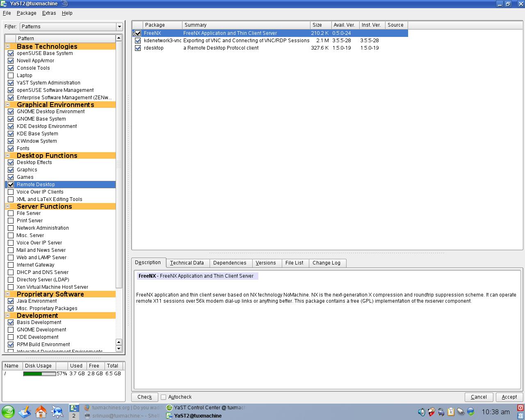Switch to virtual desktop 1 in pager
525x420 pixels.
tap(74, 408)
